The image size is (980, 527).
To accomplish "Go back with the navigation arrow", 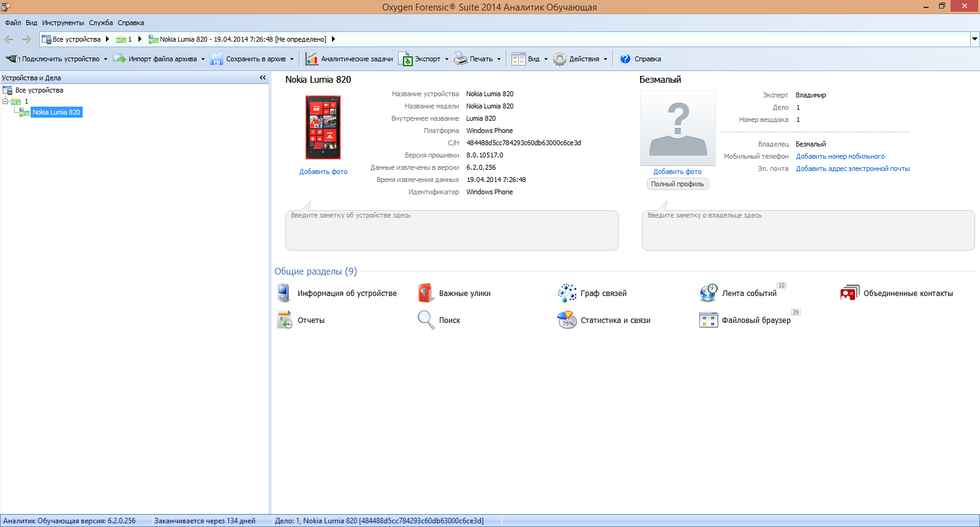I will pyautogui.click(x=9, y=39).
